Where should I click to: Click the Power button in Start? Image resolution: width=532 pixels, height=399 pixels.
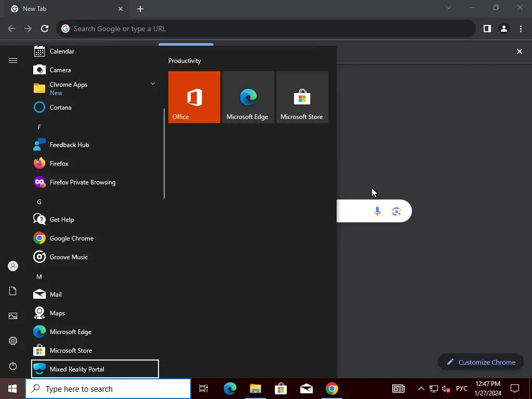point(13,366)
